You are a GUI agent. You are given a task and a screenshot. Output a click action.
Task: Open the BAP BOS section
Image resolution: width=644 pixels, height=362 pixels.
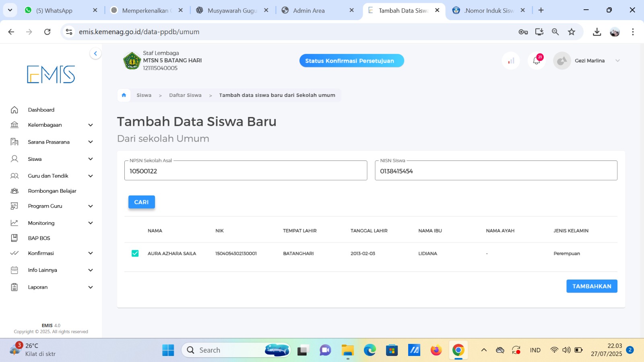coord(38,238)
